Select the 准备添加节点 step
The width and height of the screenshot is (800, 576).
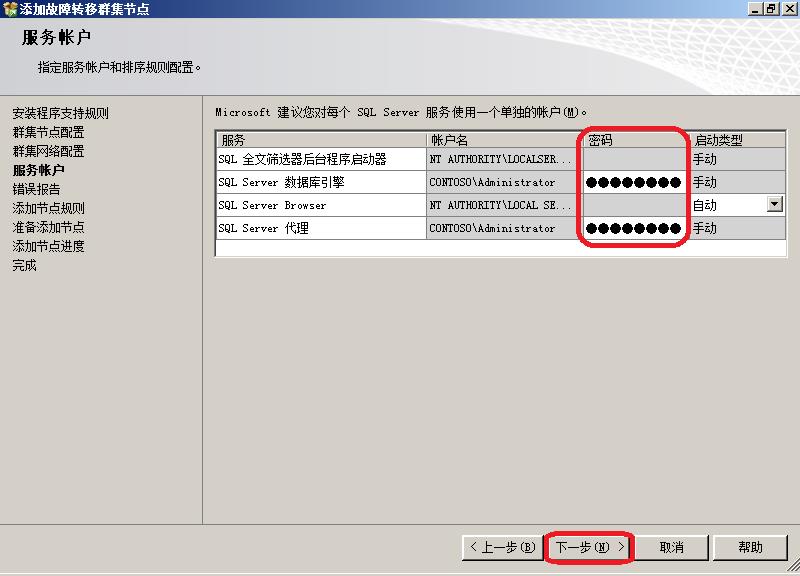(x=48, y=227)
